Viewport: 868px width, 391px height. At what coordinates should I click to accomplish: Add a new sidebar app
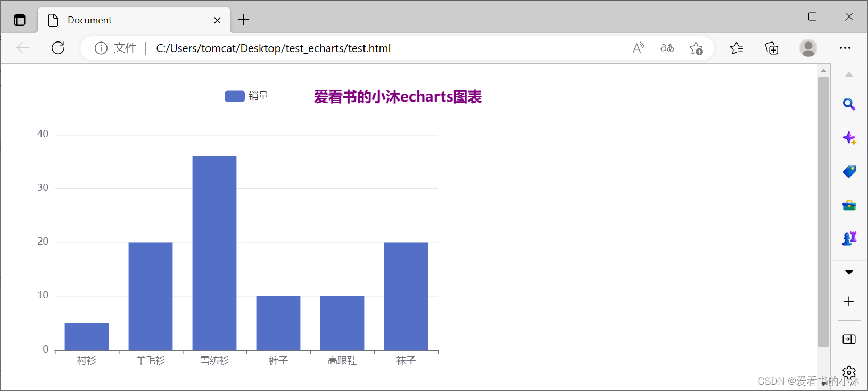tap(849, 302)
